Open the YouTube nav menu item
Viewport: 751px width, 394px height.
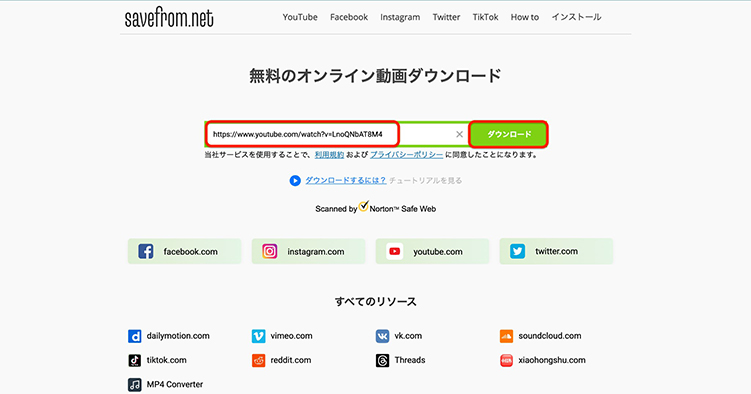pyautogui.click(x=300, y=17)
